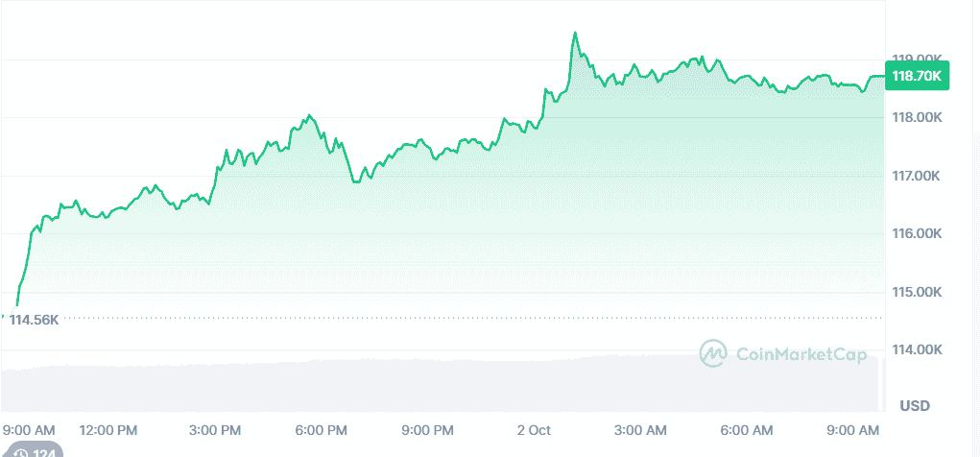Image resolution: width=980 pixels, height=457 pixels.
Task: Click the 12:00 PM time axis label
Action: tap(108, 429)
